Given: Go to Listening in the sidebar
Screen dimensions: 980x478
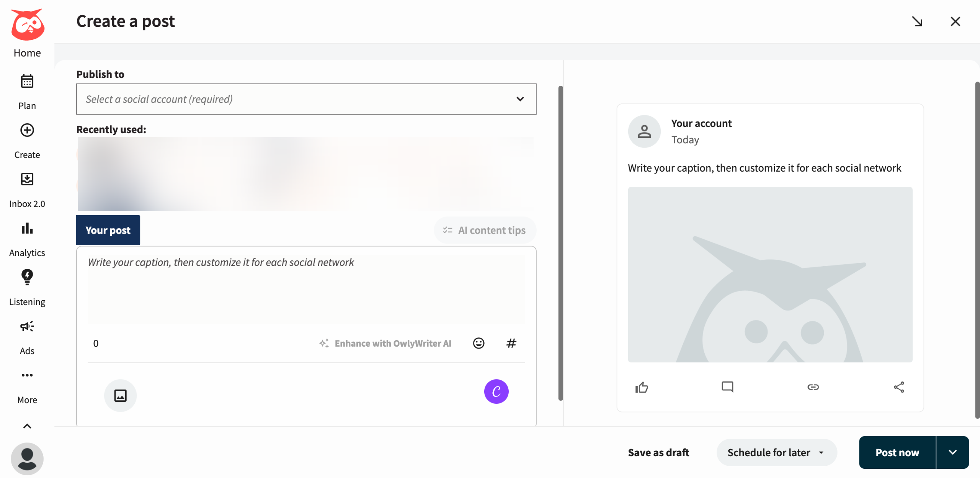Looking at the screenshot, I should (27, 287).
